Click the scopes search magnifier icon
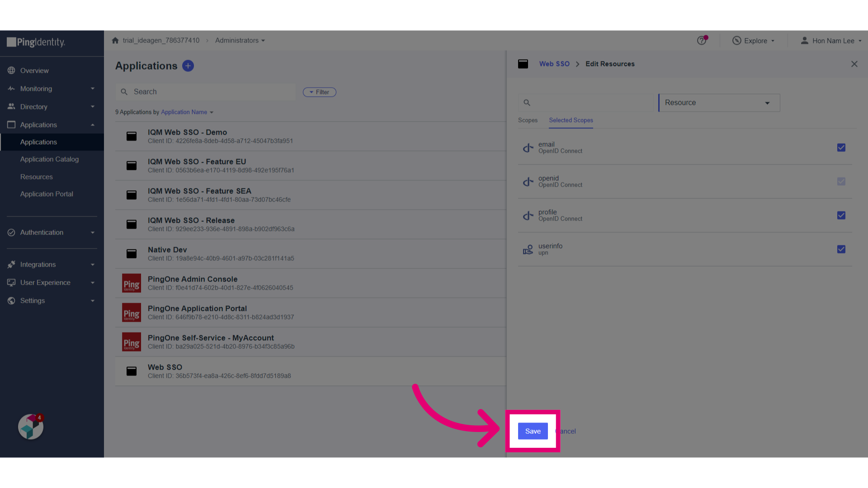The image size is (868, 488). [x=527, y=103]
